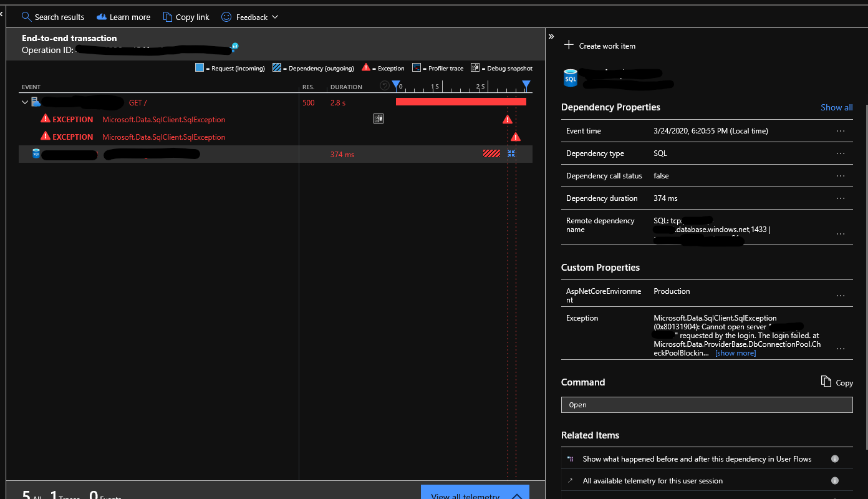Open ellipsis menu for Dependency call status
868x499 pixels.
pos(841,176)
